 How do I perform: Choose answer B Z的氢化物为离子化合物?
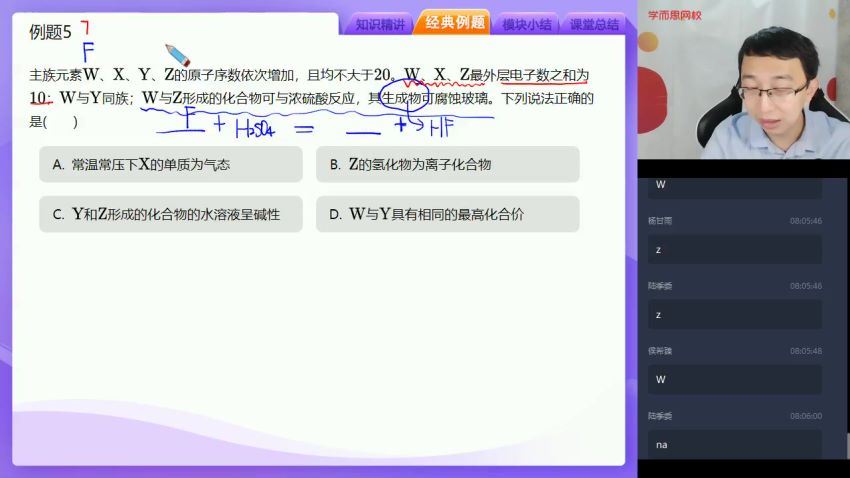tap(448, 164)
